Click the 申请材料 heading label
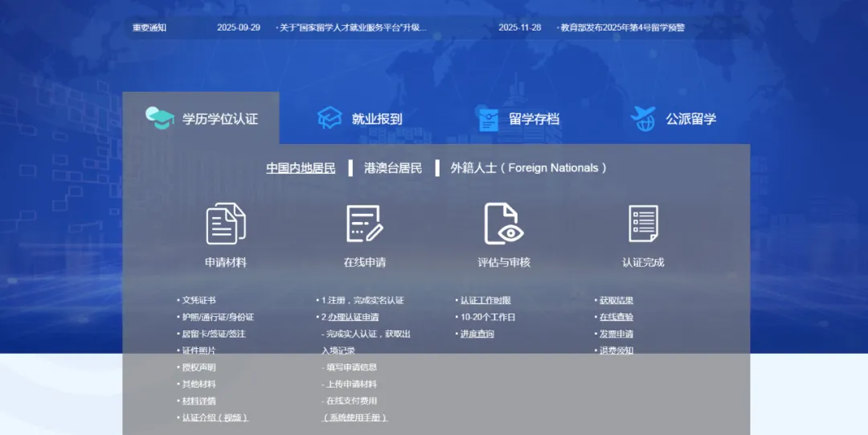 pyautogui.click(x=226, y=262)
